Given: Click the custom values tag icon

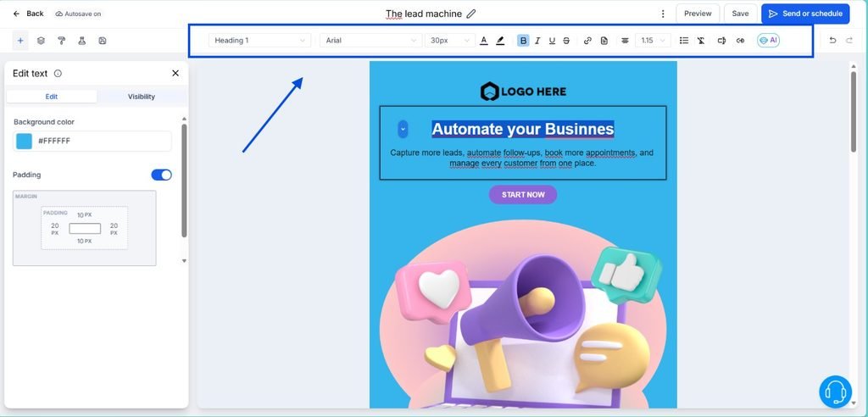Looking at the screenshot, I should 722,41.
